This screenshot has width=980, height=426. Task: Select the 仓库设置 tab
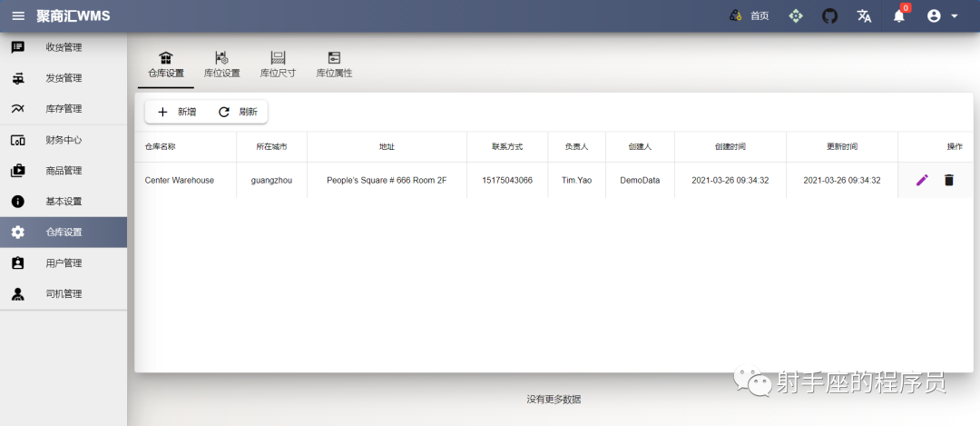coord(166,65)
